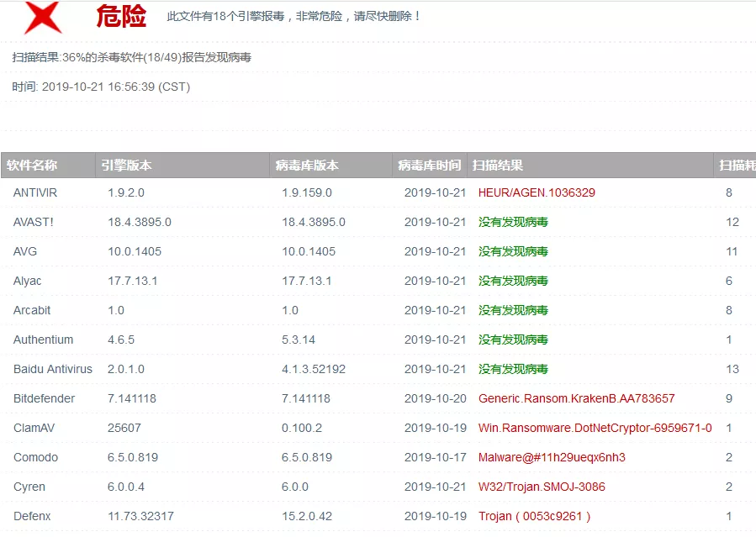Click the no-virus result in Alyac row
This screenshot has width=756, height=537.
point(513,281)
